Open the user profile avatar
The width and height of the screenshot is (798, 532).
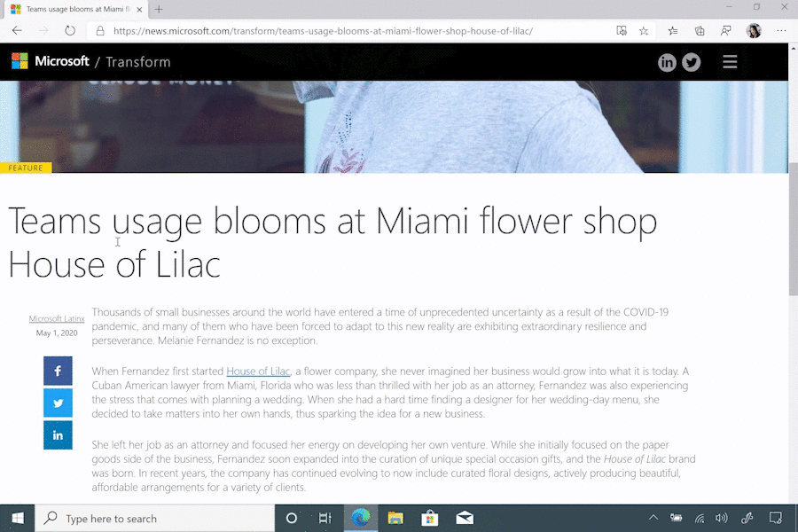754,30
